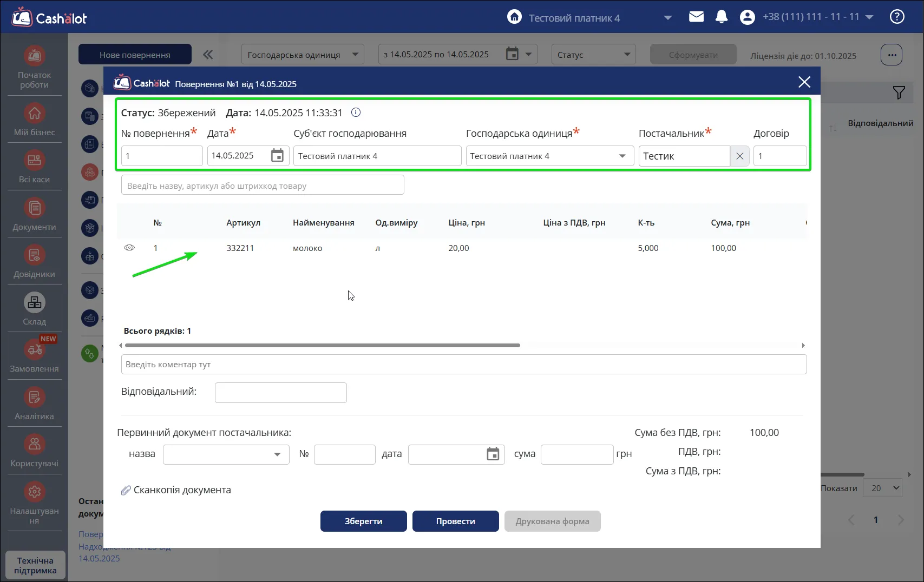
Task: Open Мій бізнес section
Action: tap(34, 120)
